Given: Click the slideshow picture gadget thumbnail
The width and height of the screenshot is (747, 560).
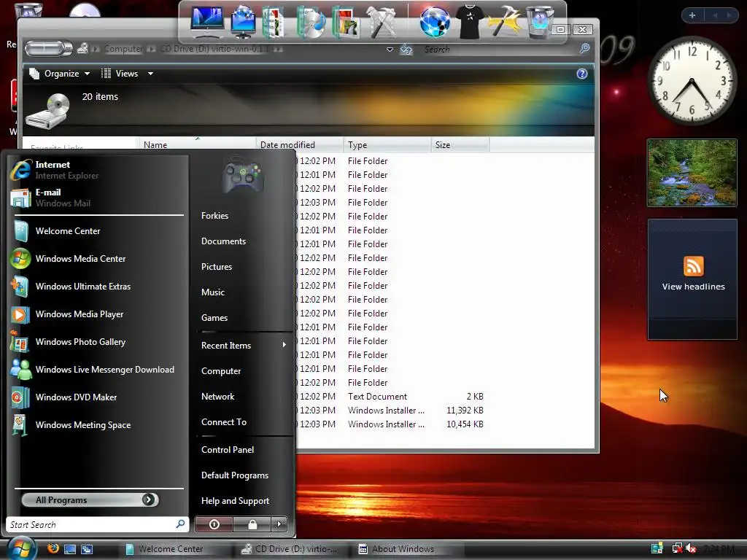Looking at the screenshot, I should pyautogui.click(x=692, y=173).
